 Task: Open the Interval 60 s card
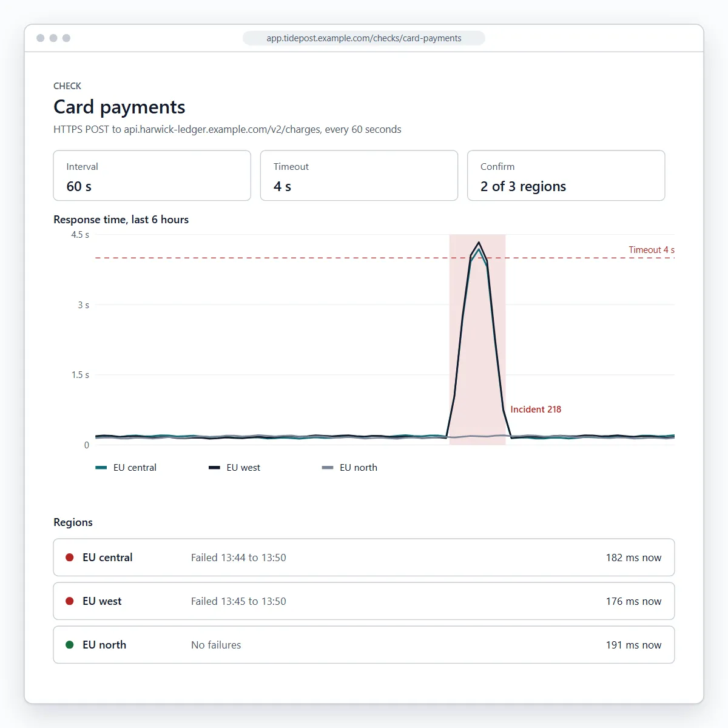(152, 175)
